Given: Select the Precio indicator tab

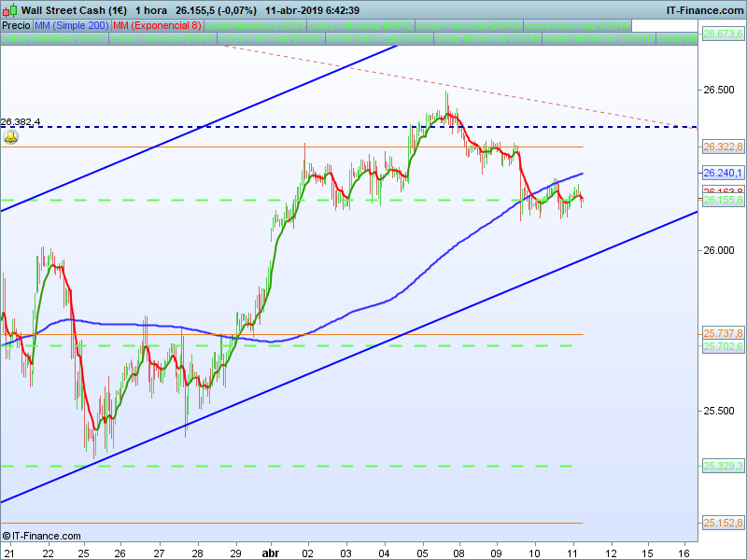Looking at the screenshot, I should coord(16,26).
